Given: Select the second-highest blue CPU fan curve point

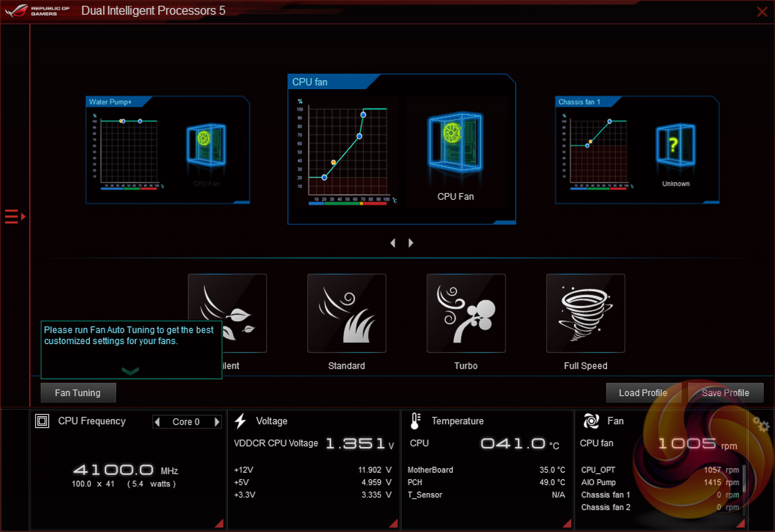Looking at the screenshot, I should click(359, 137).
